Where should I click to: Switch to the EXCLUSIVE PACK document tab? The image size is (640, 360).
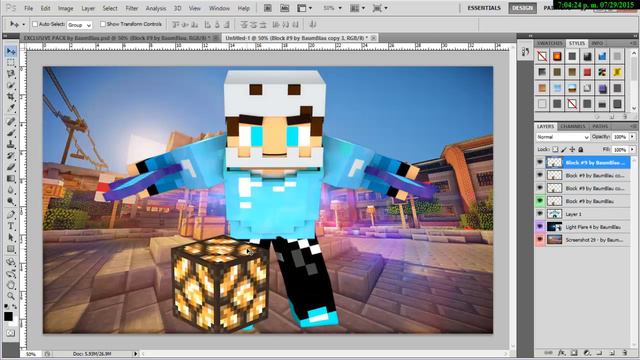tap(117, 38)
